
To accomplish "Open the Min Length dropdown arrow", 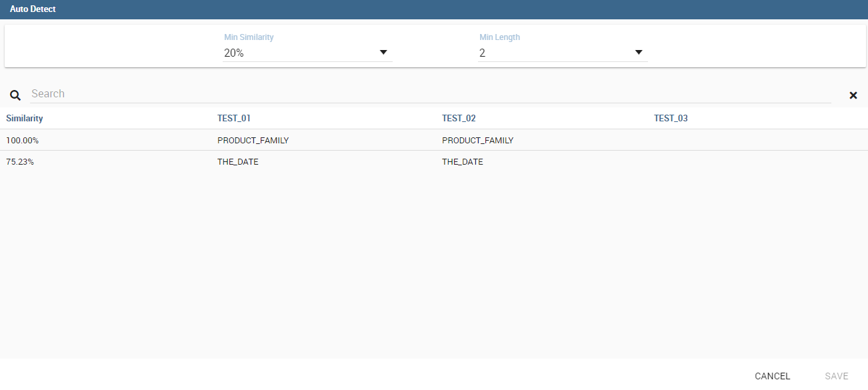I will (x=639, y=53).
